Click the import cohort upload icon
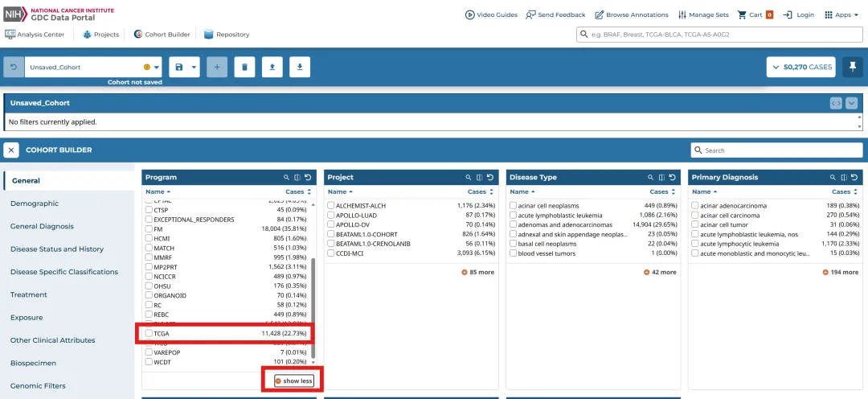Viewport: 868px width, 399px height. pyautogui.click(x=272, y=67)
